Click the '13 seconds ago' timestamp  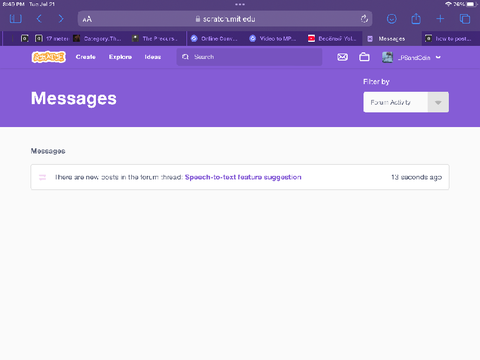coord(416,177)
